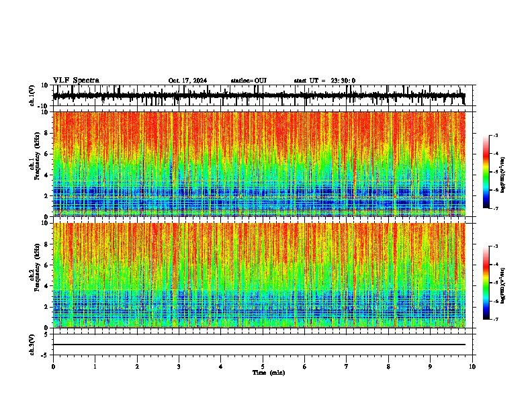Click the flat ch.3 voltage trace line
Screen dimensions: 532x411
259,345
